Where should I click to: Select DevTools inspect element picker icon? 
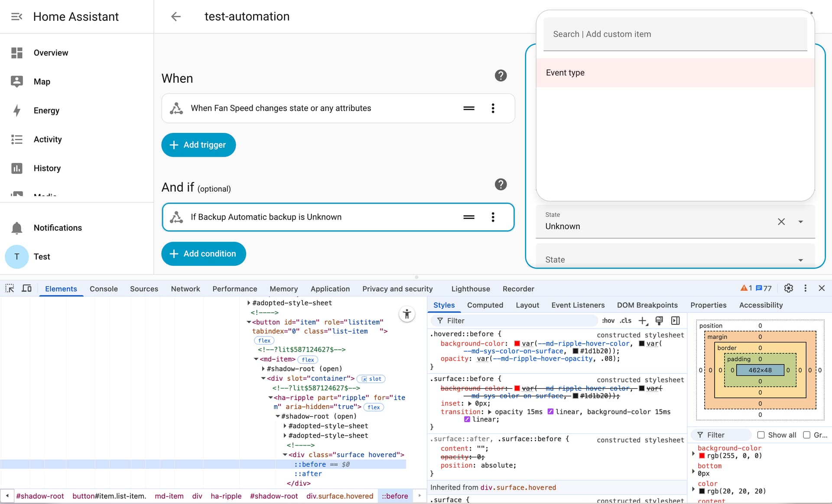click(x=10, y=288)
